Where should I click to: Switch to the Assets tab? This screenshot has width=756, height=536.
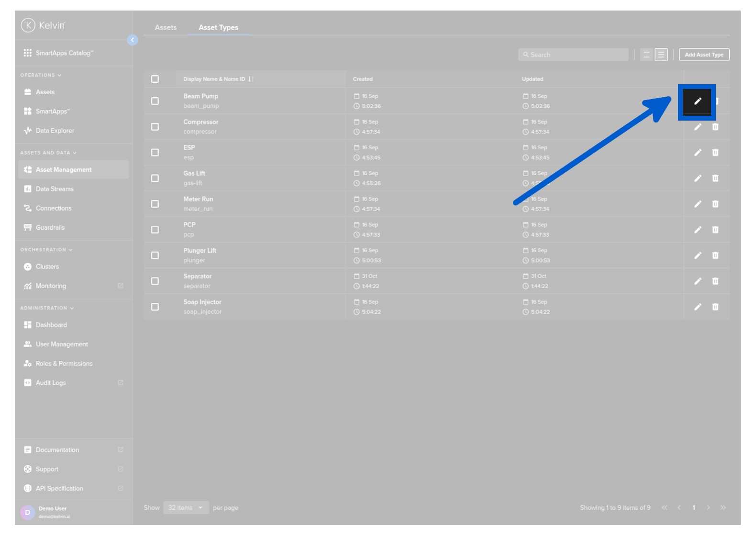[166, 28]
